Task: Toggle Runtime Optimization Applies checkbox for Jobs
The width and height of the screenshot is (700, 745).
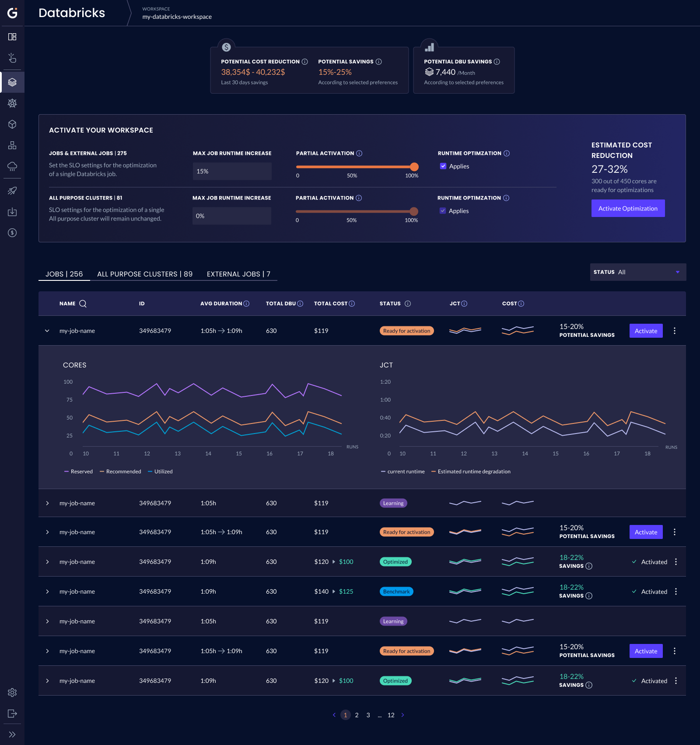Action: [x=443, y=166]
